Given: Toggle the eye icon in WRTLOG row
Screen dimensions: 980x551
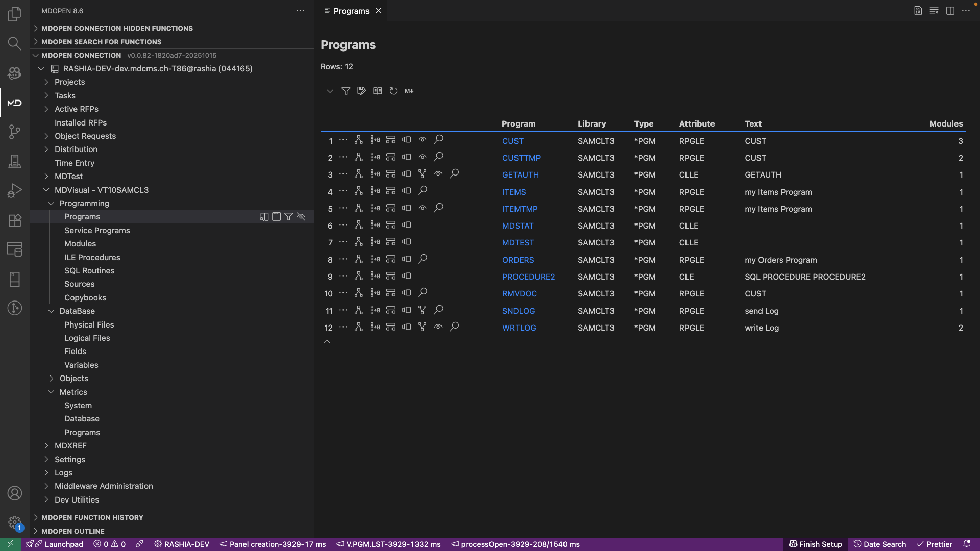Looking at the screenshot, I should coord(438,327).
